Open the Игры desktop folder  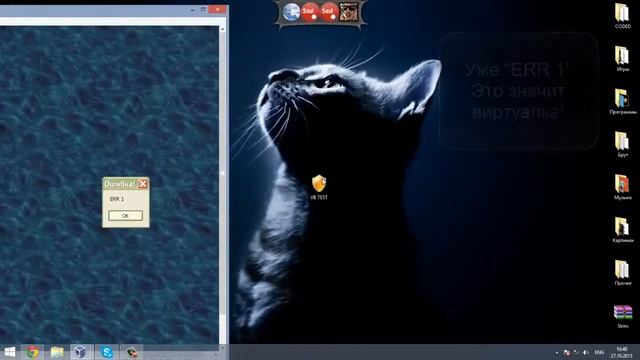622,59
